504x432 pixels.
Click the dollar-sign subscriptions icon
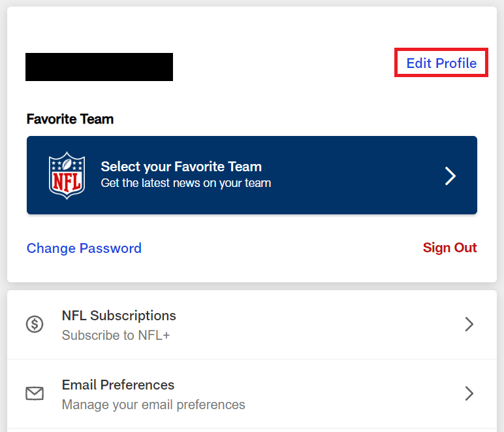(x=35, y=324)
